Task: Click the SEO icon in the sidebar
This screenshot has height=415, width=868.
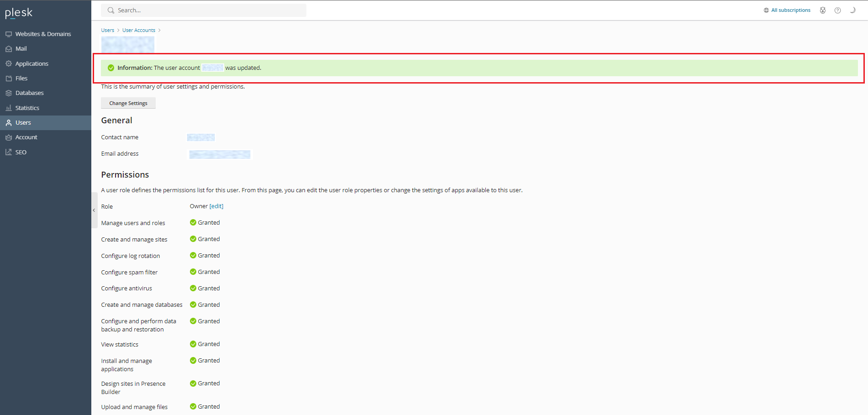Action: [9, 152]
